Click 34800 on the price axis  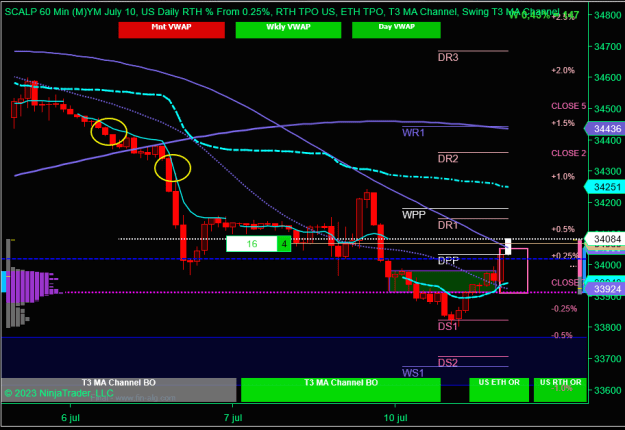pyautogui.click(x=608, y=16)
